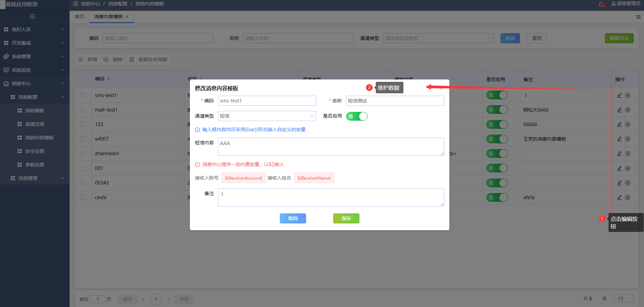The image size is (644, 307).
Task: Click the 短信内容 textarea containing AAA
Action: coord(331,147)
